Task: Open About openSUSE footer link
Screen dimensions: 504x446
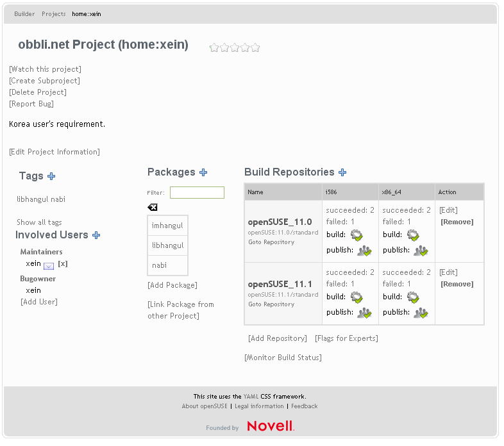Action: coord(205,406)
